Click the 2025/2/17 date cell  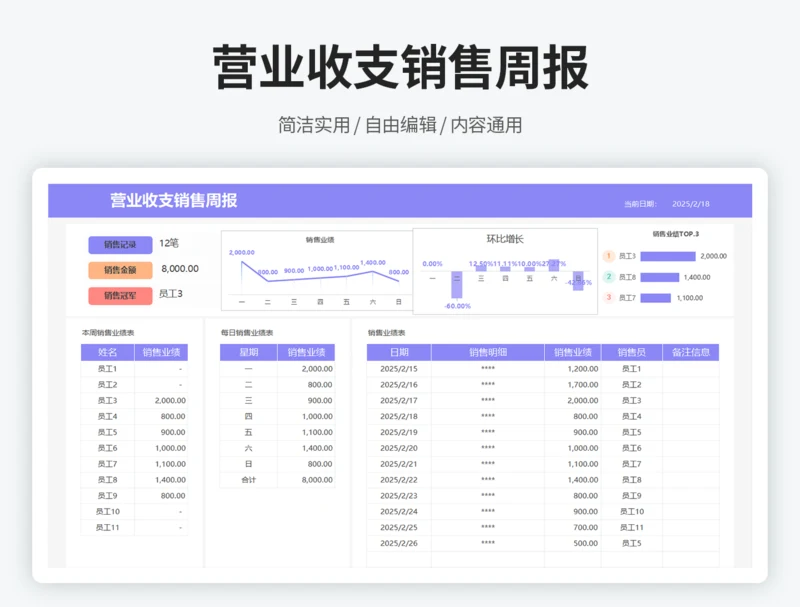[398, 400]
